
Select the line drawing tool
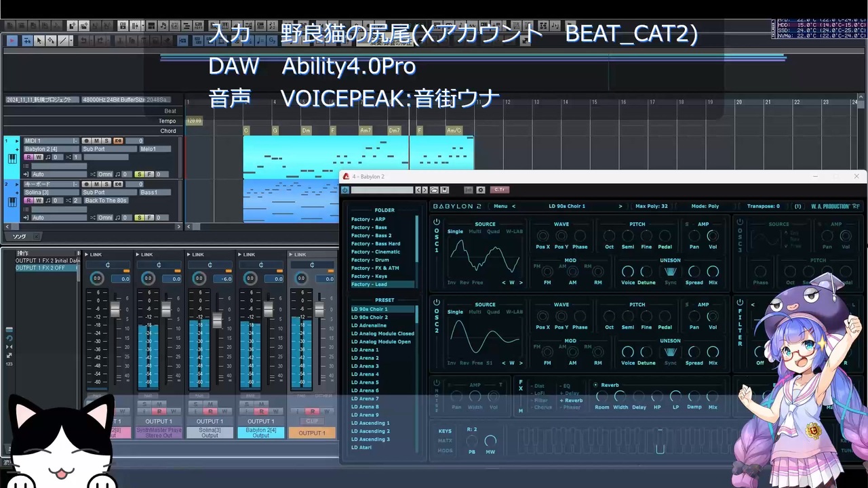coord(63,41)
